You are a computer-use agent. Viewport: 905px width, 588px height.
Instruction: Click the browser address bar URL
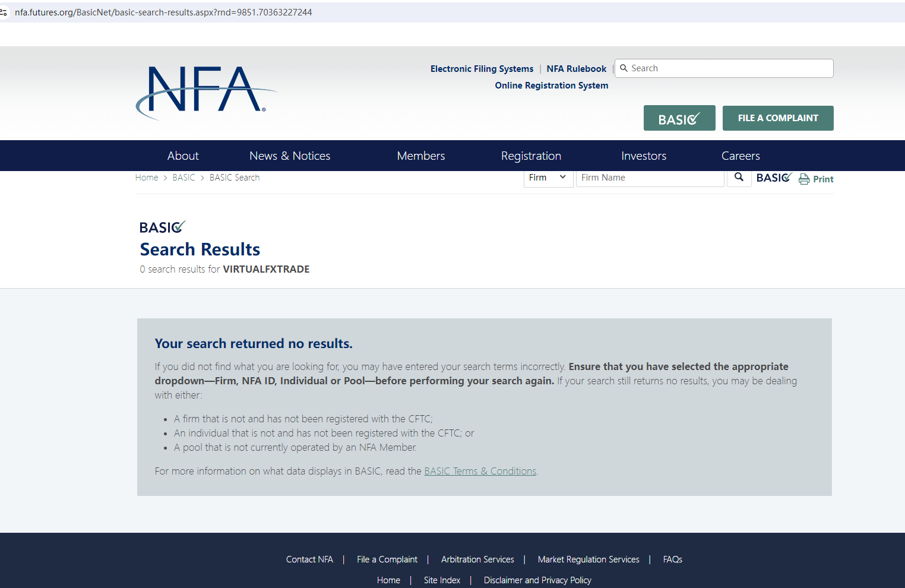pyautogui.click(x=163, y=12)
